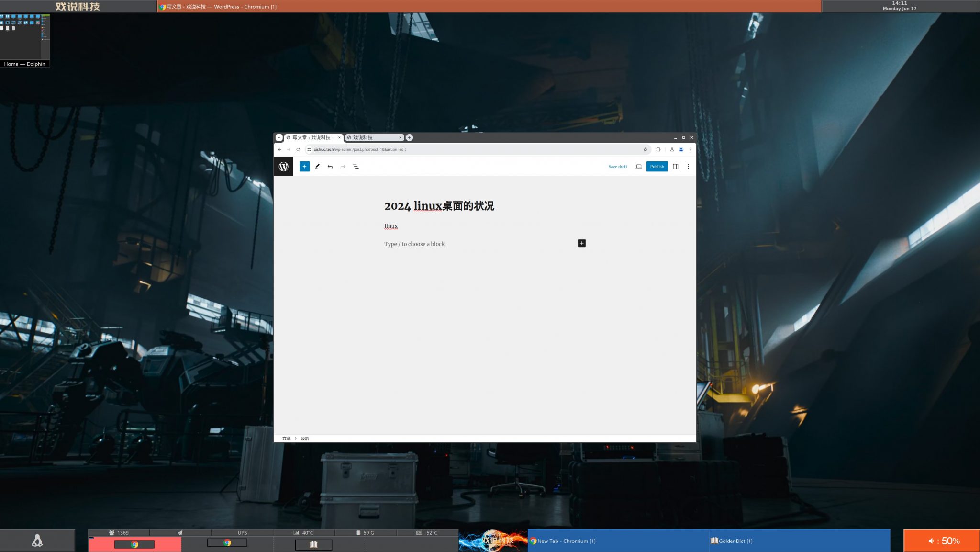980x552 pixels.
Task: Open the Chromium three-dot main menu
Action: tap(690, 149)
